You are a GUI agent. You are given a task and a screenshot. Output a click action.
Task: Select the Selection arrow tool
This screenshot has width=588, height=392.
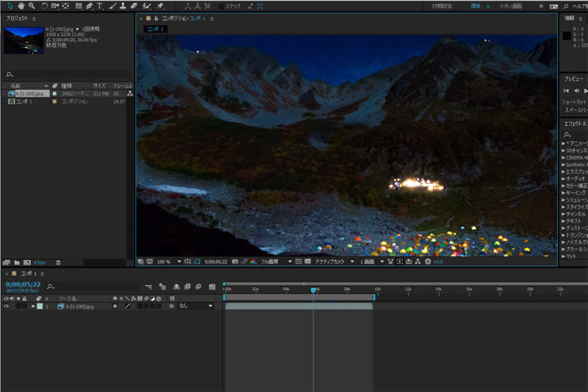click(x=10, y=6)
